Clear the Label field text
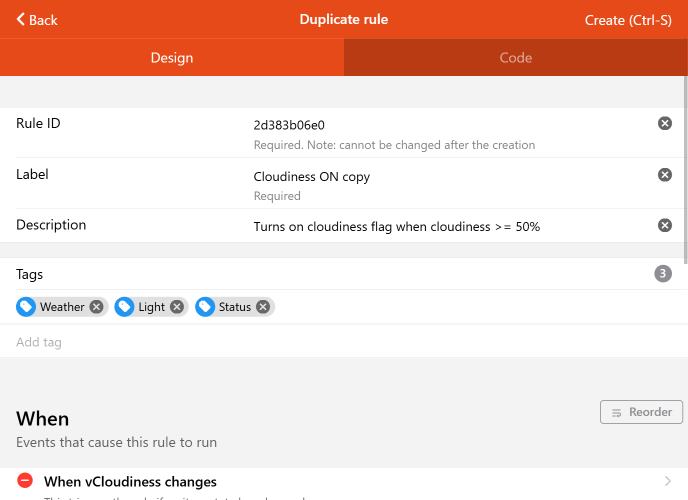 pyautogui.click(x=664, y=175)
